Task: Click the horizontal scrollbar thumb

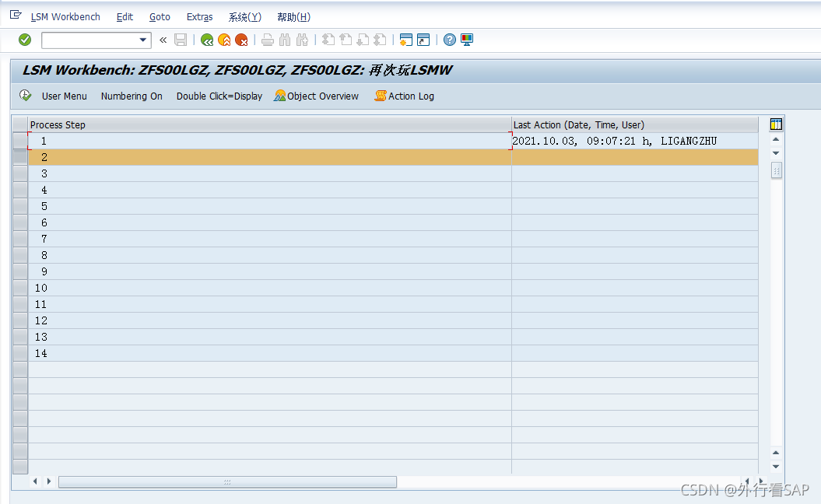Action: 227,481
